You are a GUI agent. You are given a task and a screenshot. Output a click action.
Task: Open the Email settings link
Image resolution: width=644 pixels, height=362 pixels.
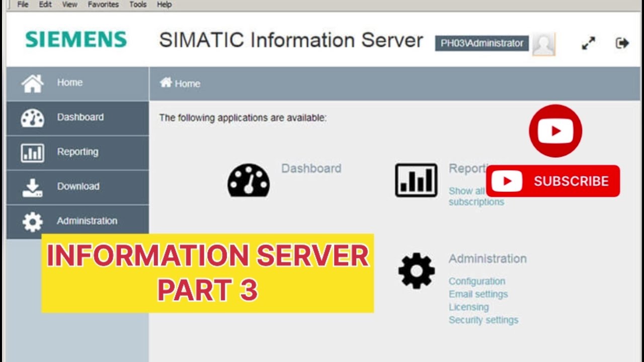[x=478, y=294]
